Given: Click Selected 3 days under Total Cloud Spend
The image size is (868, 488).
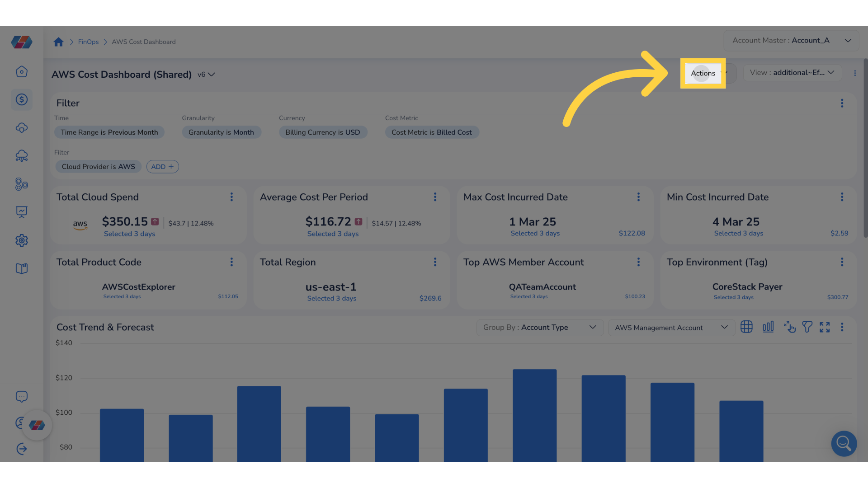Looking at the screenshot, I should pos(129,234).
